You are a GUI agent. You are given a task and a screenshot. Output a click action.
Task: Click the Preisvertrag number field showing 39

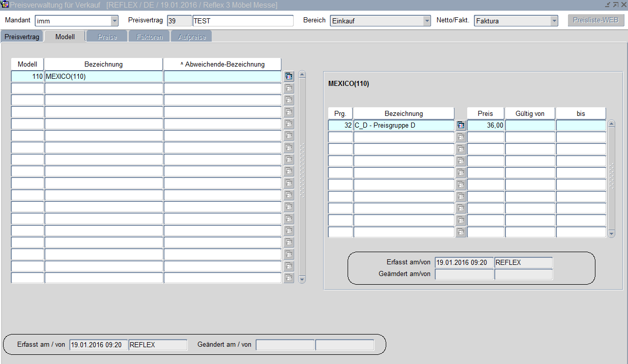tap(179, 21)
